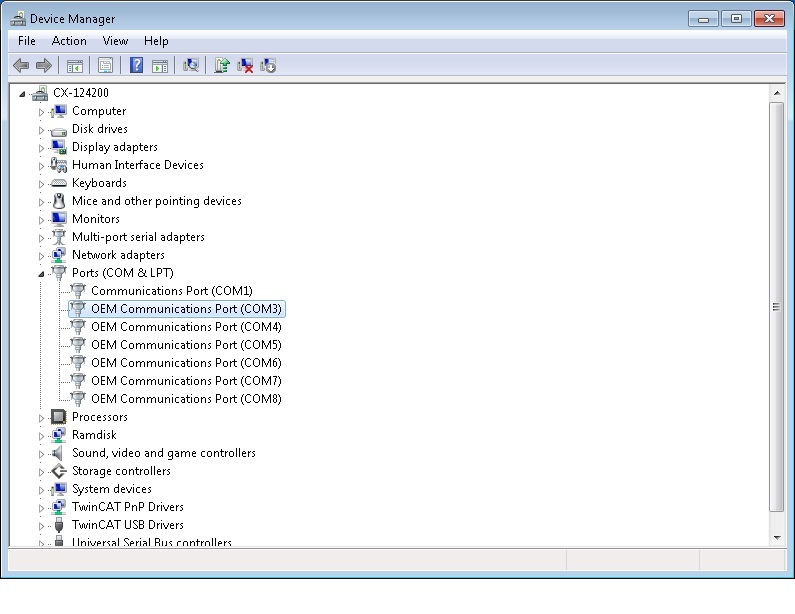Expand the Disk drives category
795x614 pixels.
(41, 130)
